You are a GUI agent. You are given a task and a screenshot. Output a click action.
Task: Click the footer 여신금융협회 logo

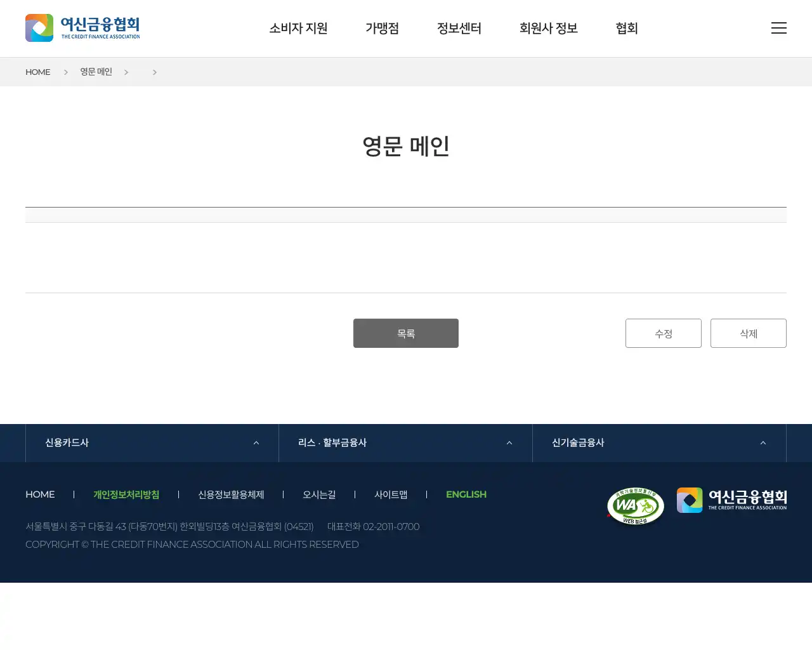click(731, 500)
